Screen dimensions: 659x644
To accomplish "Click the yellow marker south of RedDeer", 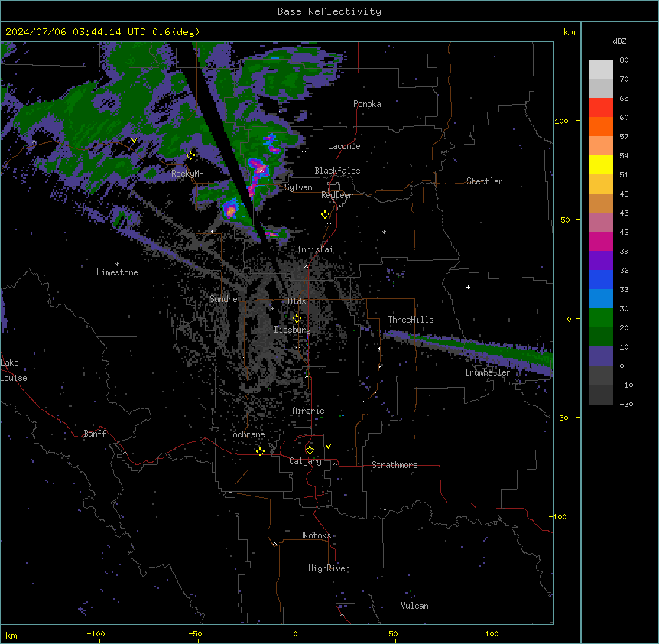I will pyautogui.click(x=326, y=215).
